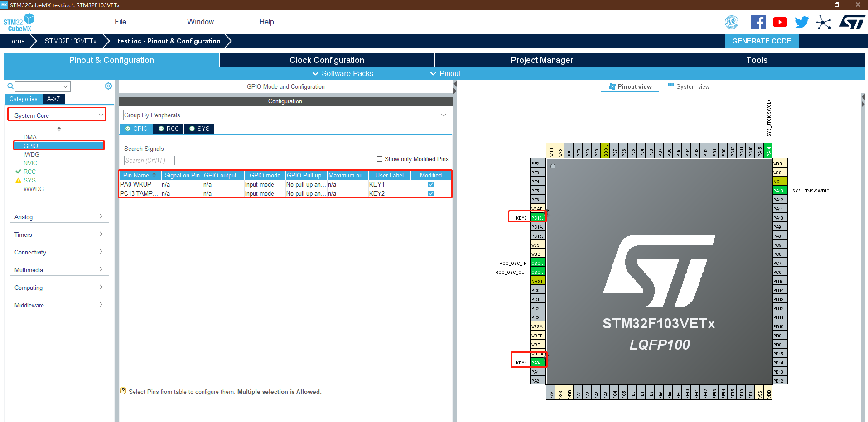Click the 10-year anniversary badge icon

pyautogui.click(x=732, y=22)
